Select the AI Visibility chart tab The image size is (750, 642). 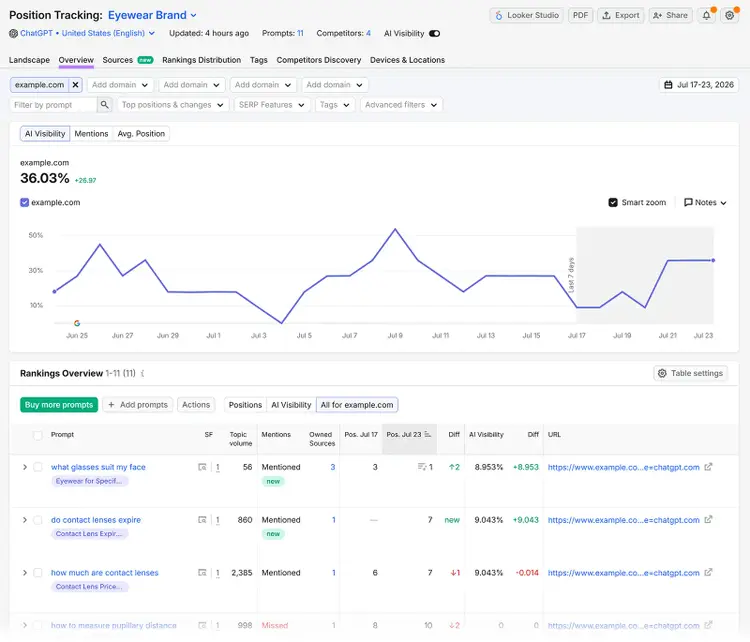tap(45, 134)
